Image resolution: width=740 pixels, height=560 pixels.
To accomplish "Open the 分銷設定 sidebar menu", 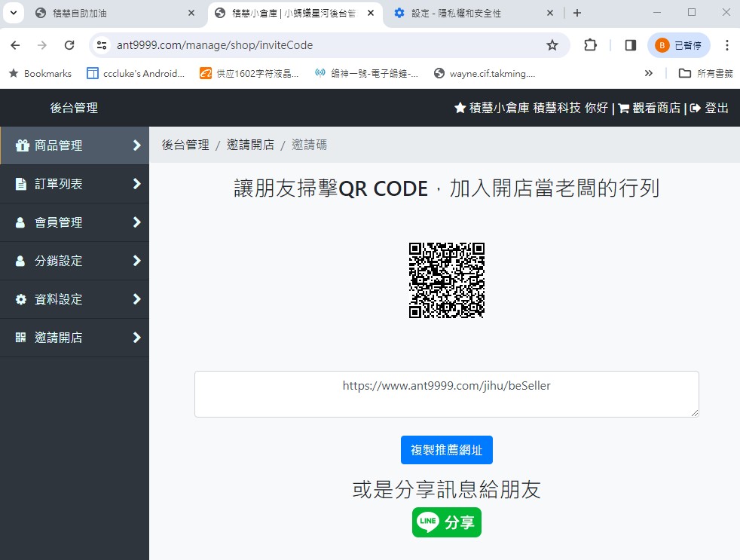I will click(75, 261).
